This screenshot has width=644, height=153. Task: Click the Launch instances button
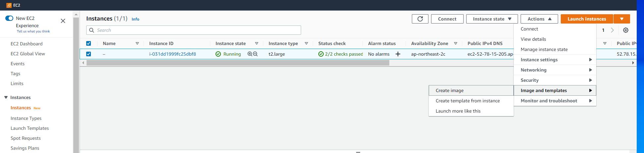(587, 19)
